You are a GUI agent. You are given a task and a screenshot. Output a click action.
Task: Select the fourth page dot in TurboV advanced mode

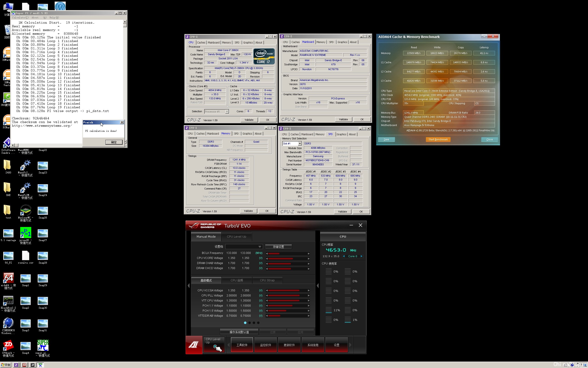pyautogui.click(x=258, y=323)
